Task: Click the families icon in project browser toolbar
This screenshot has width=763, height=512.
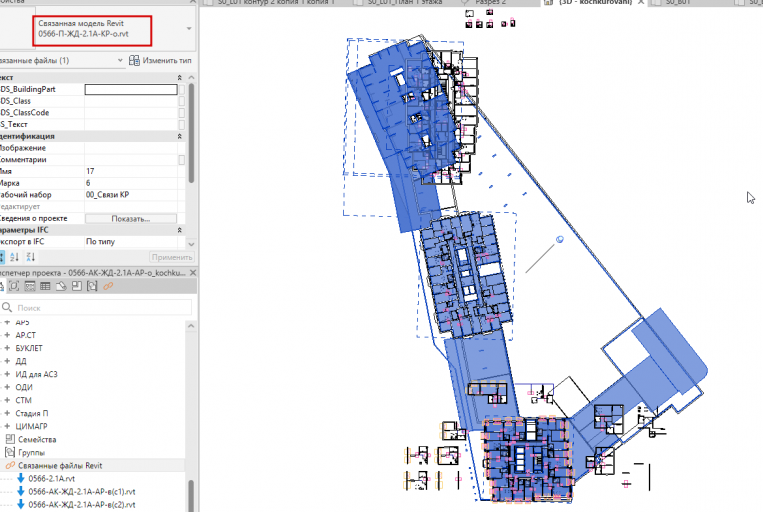Action: coord(76,286)
